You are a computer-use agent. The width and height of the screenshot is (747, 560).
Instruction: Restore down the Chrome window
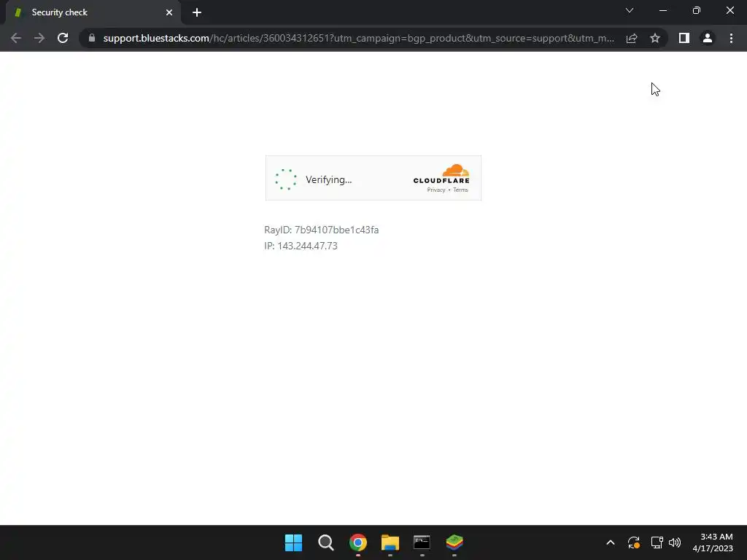point(697,10)
